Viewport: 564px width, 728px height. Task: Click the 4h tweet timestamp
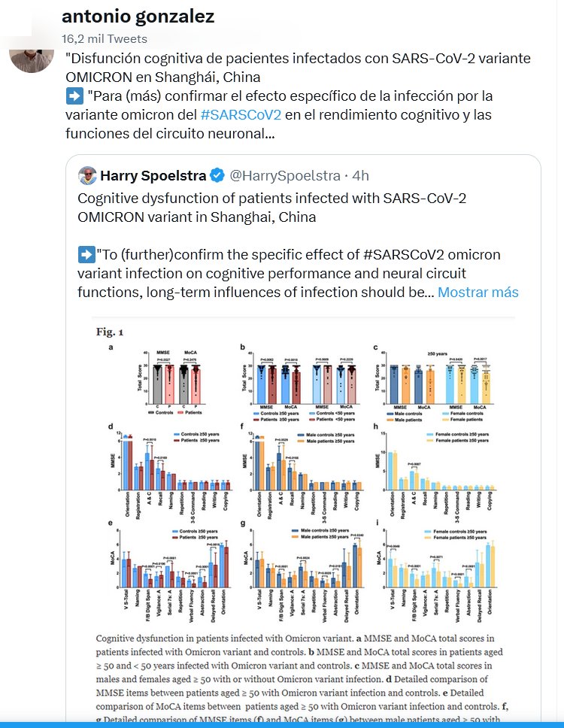tap(361, 176)
